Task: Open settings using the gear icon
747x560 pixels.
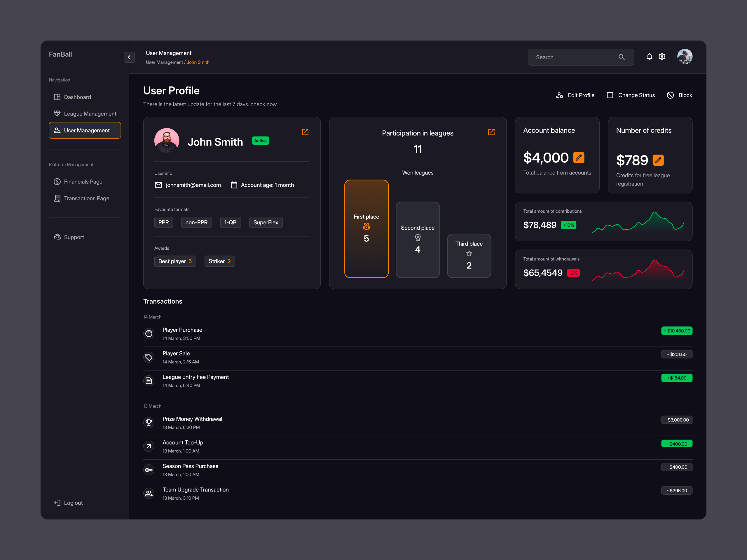Action: coord(662,57)
